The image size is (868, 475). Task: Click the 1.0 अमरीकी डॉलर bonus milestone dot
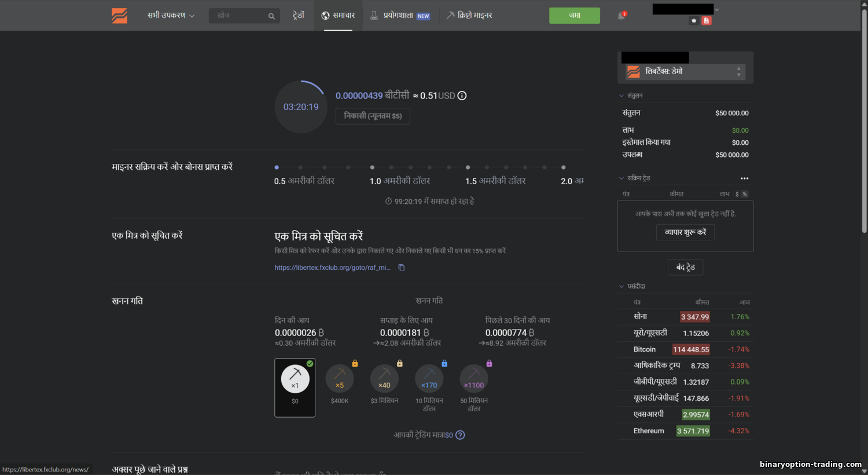[372, 167]
